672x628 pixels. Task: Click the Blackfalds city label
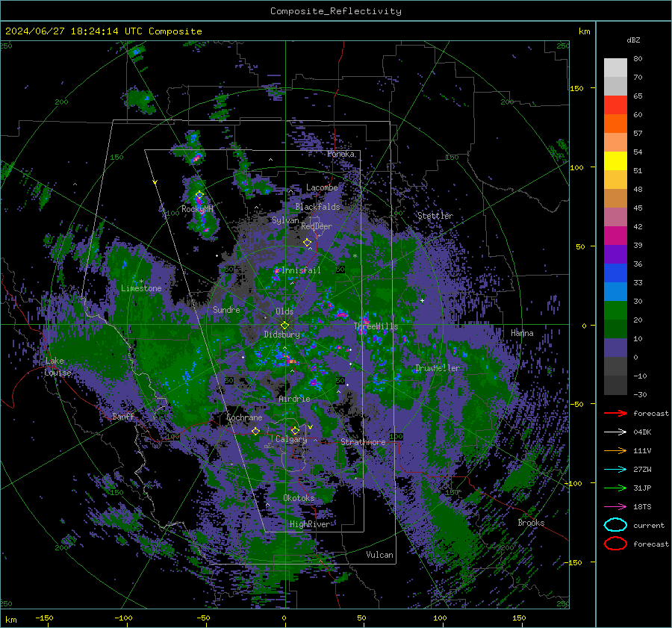tap(317, 207)
